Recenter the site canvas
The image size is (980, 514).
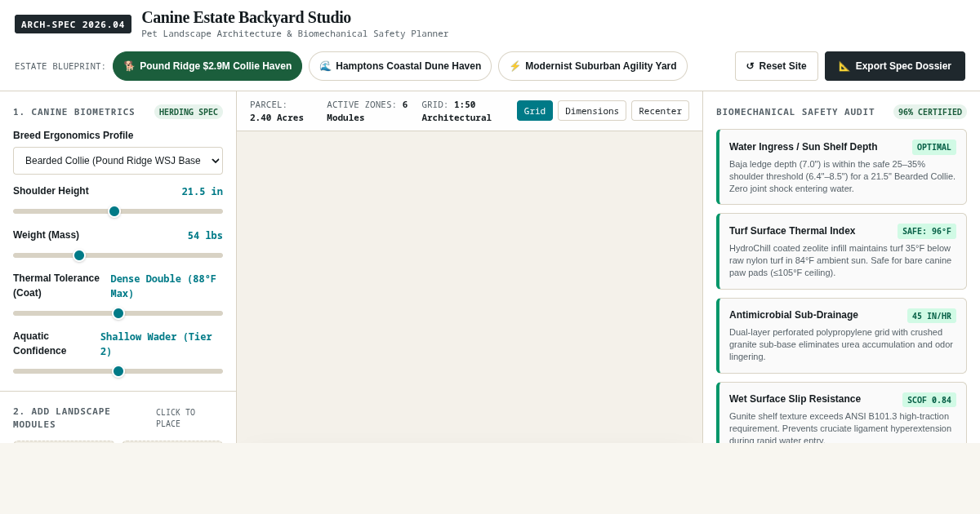click(x=660, y=111)
